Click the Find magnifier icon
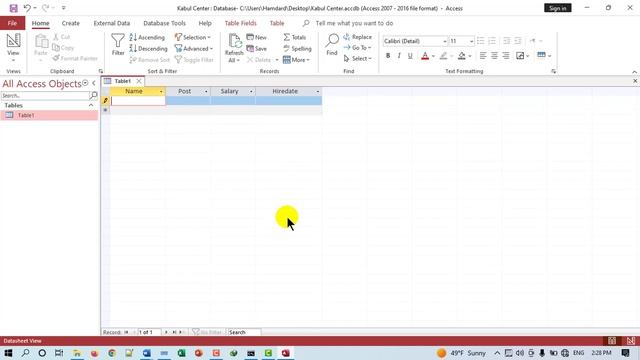Viewport: 640px width, 360px height. (332, 41)
